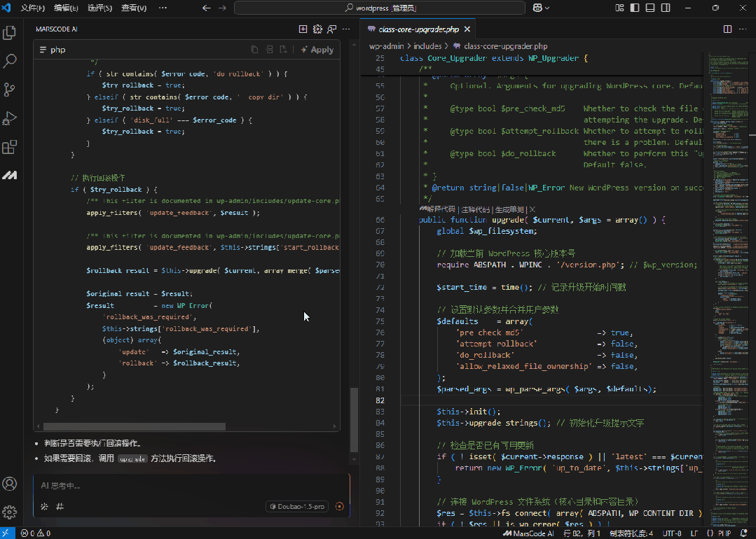This screenshot has height=539, width=756.
Task: Open the notifications bell in status bar
Action: click(x=744, y=533)
